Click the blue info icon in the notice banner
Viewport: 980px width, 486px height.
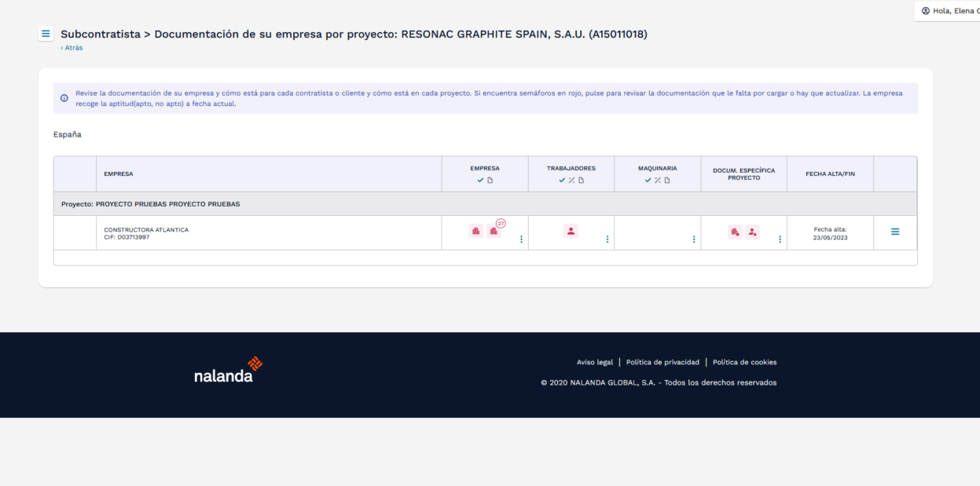pyautogui.click(x=64, y=98)
